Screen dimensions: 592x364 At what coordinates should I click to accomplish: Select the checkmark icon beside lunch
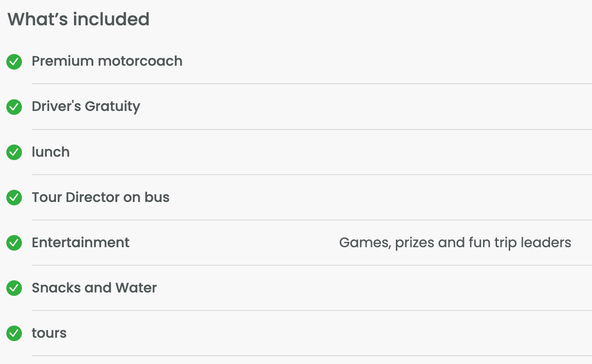[x=14, y=152]
